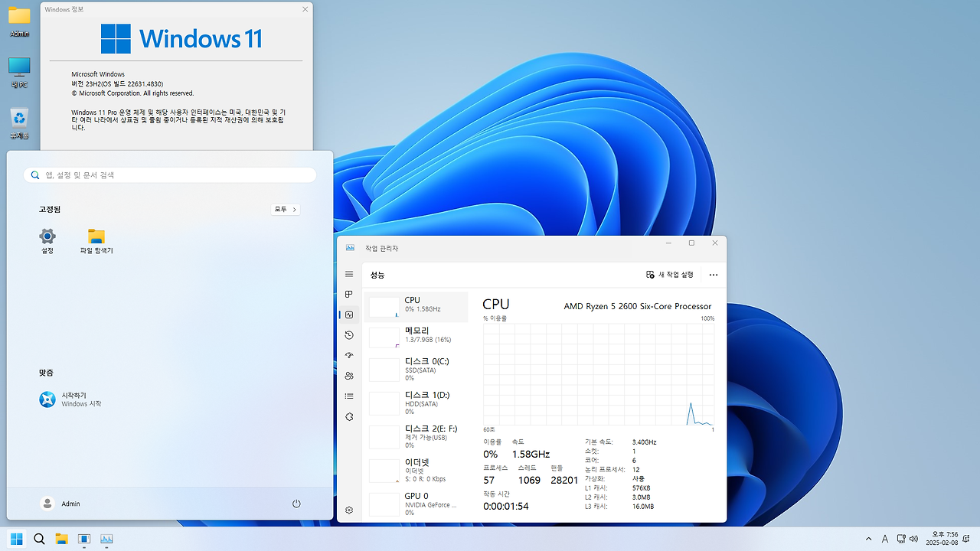Select 디스크 1(D:) performance entry
This screenshot has height=551, width=980.
[416, 403]
